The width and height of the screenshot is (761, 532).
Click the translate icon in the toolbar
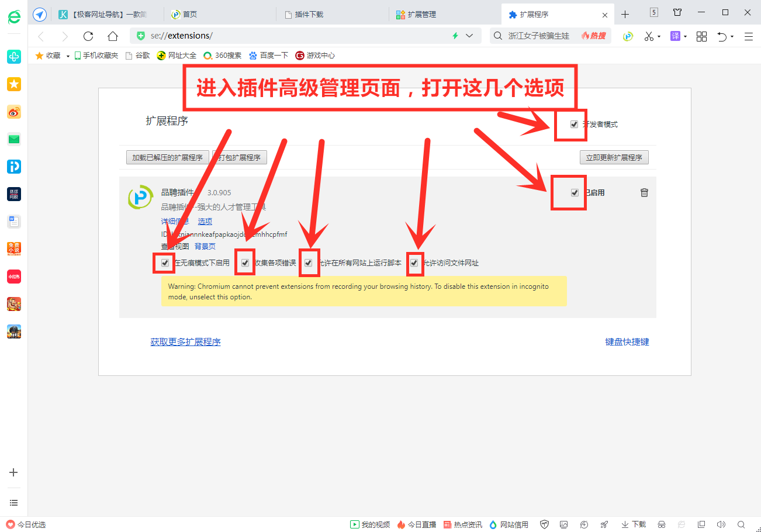pyautogui.click(x=675, y=36)
